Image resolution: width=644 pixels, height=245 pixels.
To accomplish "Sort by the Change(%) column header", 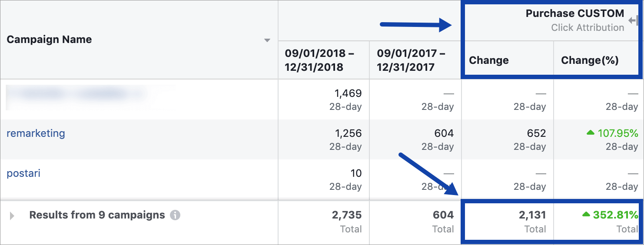I will pos(590,60).
